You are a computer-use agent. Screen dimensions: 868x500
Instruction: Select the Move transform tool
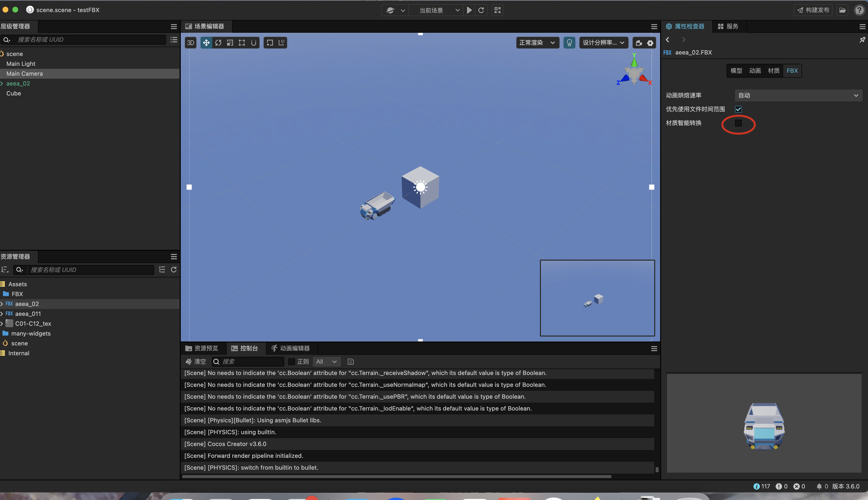[x=206, y=43]
